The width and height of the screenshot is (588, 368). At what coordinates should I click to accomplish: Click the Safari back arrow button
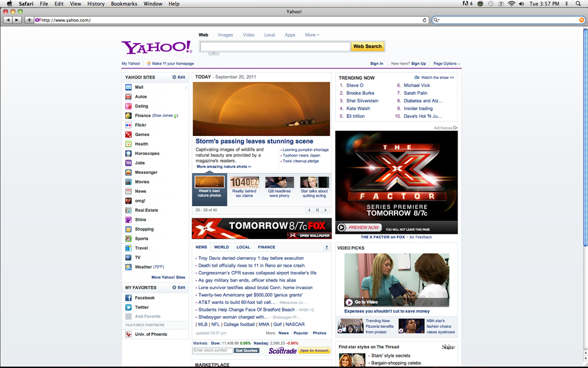point(8,20)
